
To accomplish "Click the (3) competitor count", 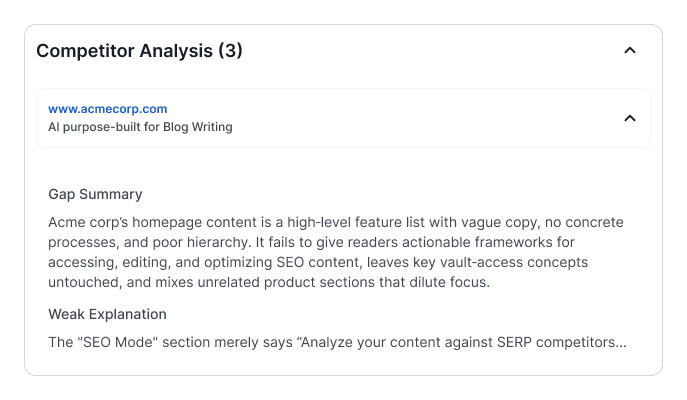I will [x=230, y=51].
